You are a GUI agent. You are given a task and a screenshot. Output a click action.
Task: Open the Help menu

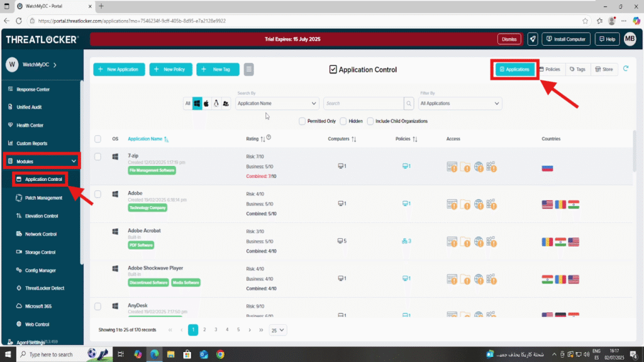click(x=607, y=39)
